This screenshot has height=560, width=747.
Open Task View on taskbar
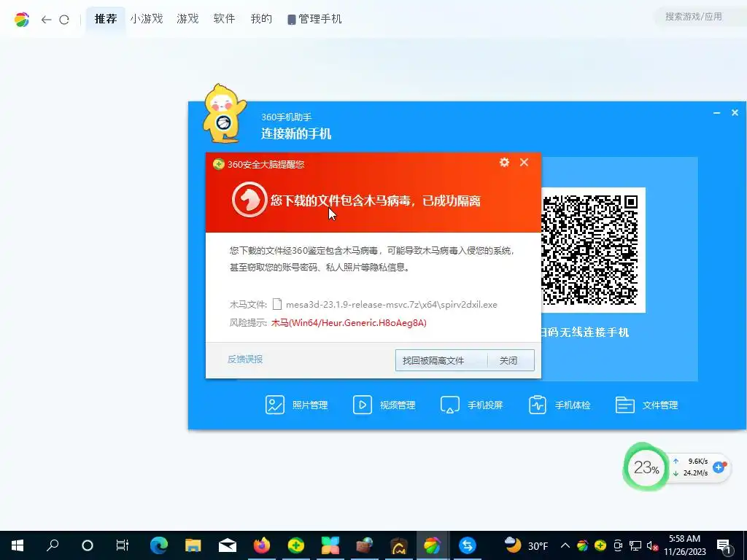[123, 545]
